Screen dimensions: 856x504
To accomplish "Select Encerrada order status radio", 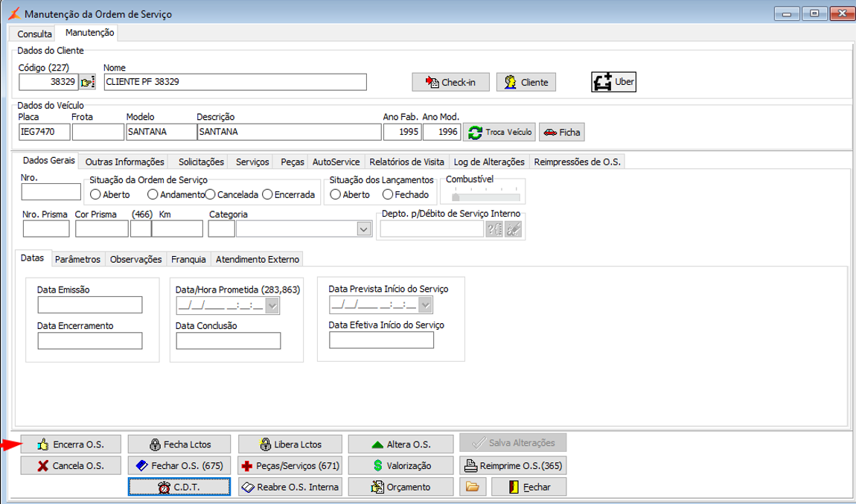I will click(267, 194).
